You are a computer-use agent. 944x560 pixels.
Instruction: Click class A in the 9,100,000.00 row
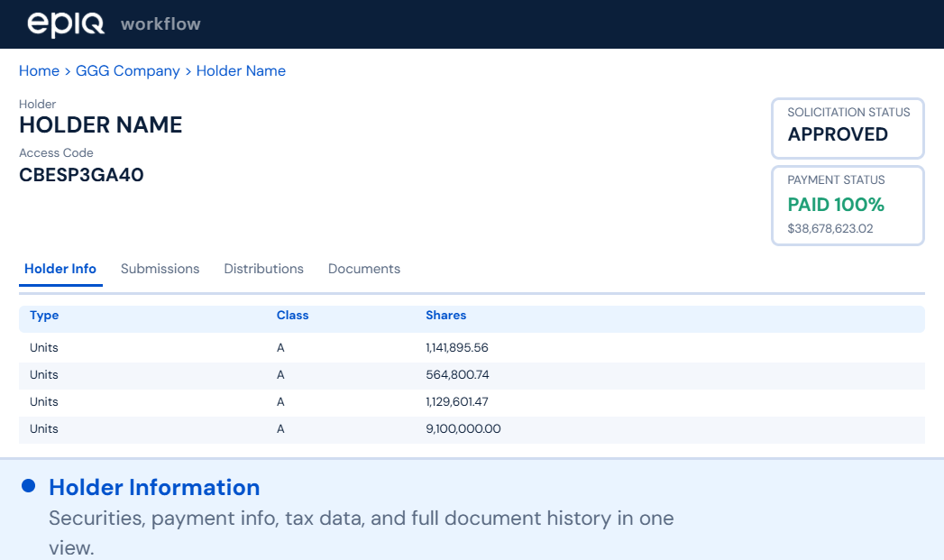coord(280,428)
